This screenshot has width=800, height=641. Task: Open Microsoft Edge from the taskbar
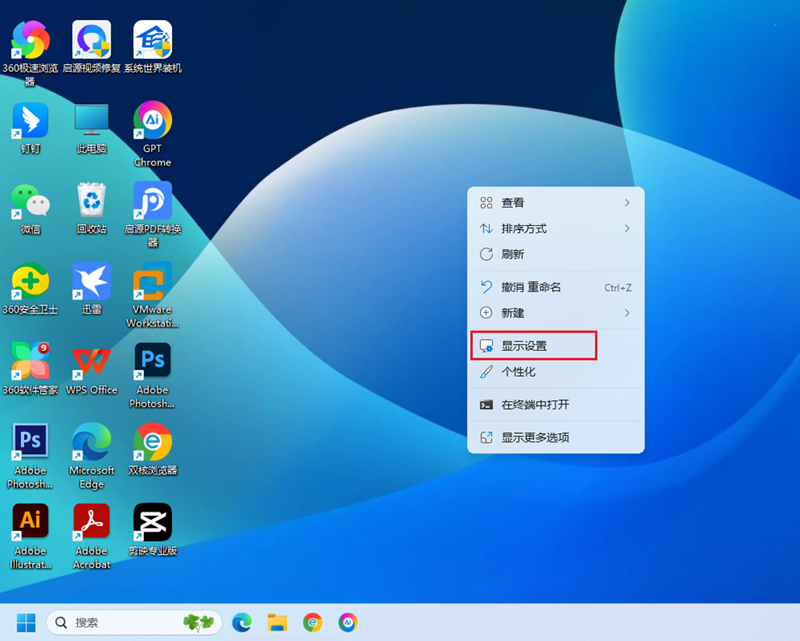(242, 622)
